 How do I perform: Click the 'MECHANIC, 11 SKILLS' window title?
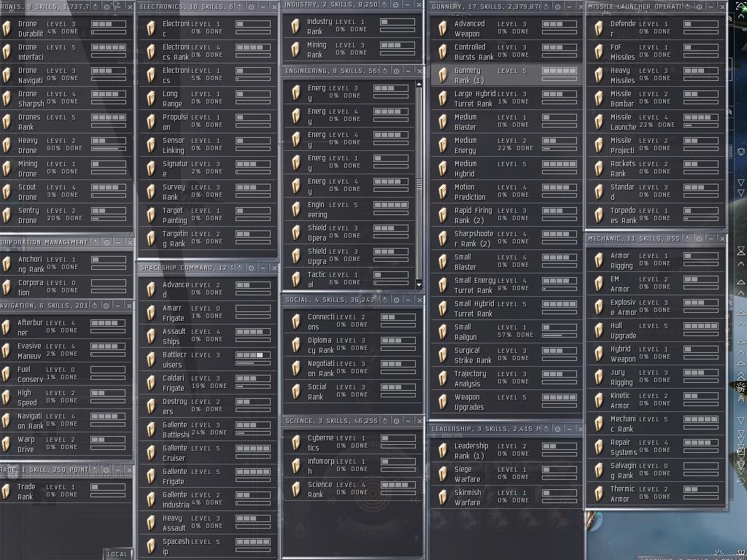(x=634, y=238)
